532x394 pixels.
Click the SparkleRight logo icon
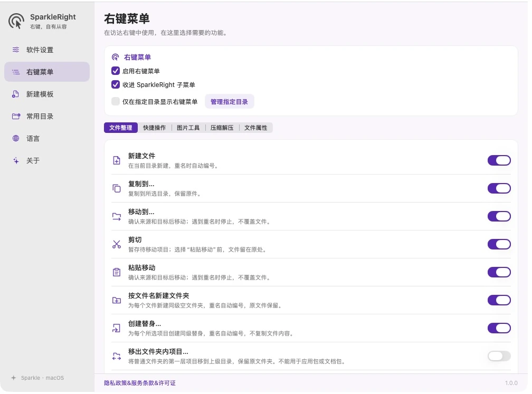point(16,21)
